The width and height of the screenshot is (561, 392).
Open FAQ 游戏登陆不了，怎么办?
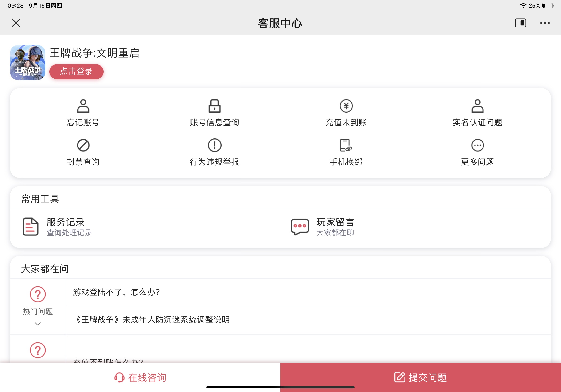pos(308,292)
